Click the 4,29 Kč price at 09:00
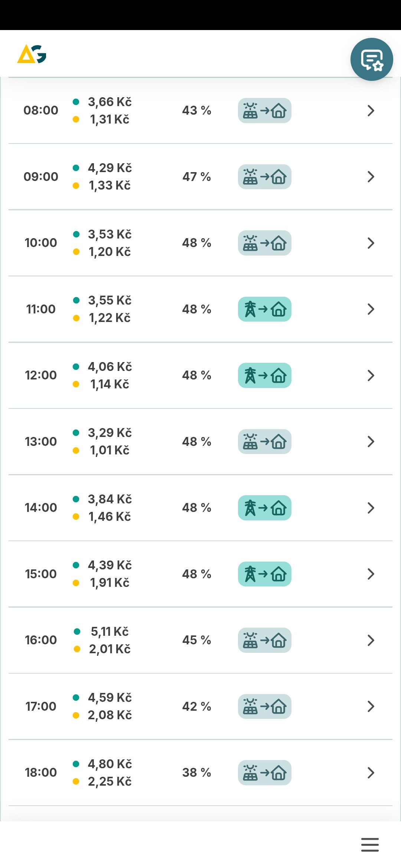Image resolution: width=401 pixels, height=868 pixels. click(110, 168)
